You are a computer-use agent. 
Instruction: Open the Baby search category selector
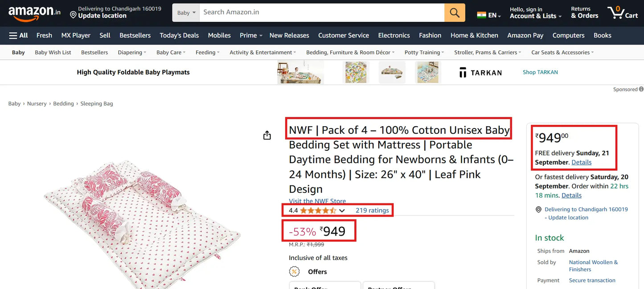pos(186,12)
